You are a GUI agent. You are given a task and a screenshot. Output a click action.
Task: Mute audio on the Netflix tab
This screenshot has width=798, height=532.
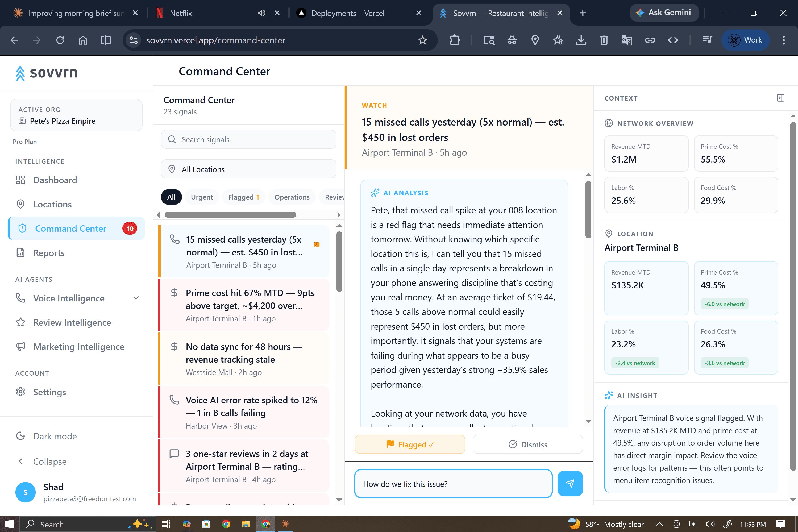(261, 13)
